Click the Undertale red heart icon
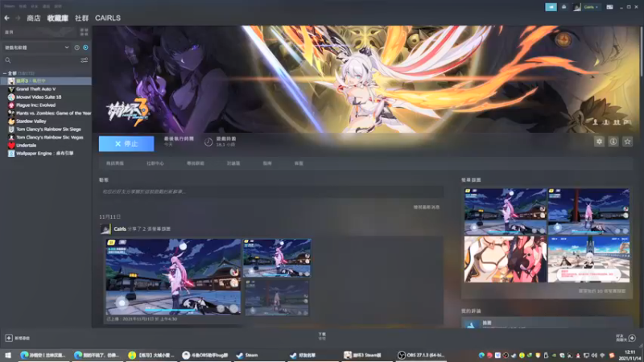644x362 pixels. click(x=11, y=146)
